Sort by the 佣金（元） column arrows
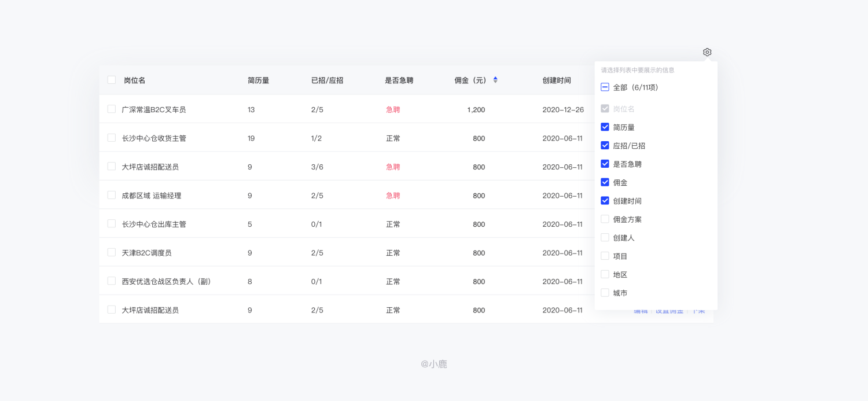 [x=495, y=80]
